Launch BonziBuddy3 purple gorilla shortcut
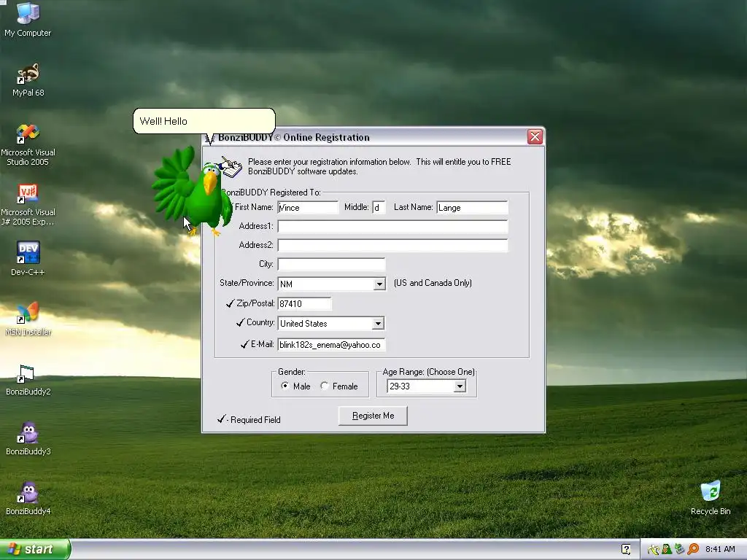 point(28,438)
